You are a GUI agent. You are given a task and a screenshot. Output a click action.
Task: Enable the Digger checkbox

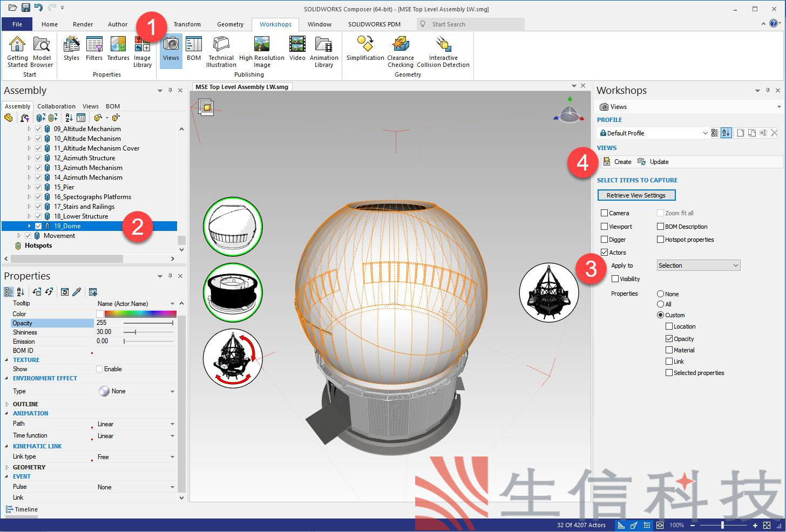coord(605,240)
